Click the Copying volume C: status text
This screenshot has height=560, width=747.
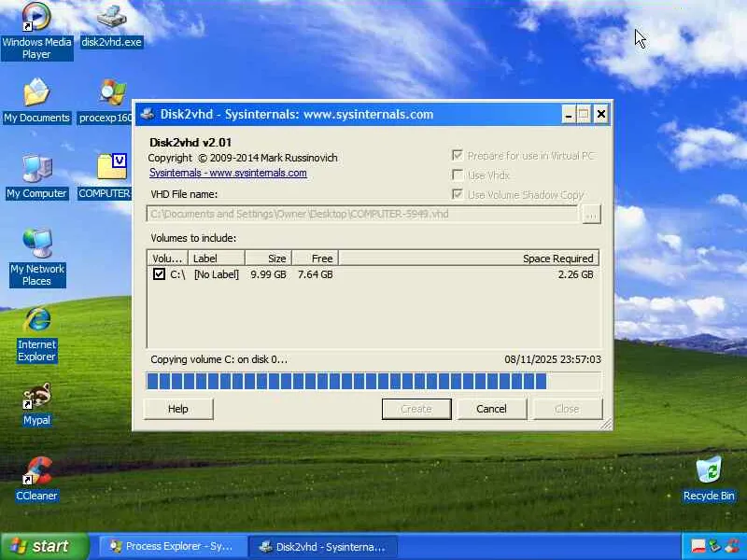218,359
